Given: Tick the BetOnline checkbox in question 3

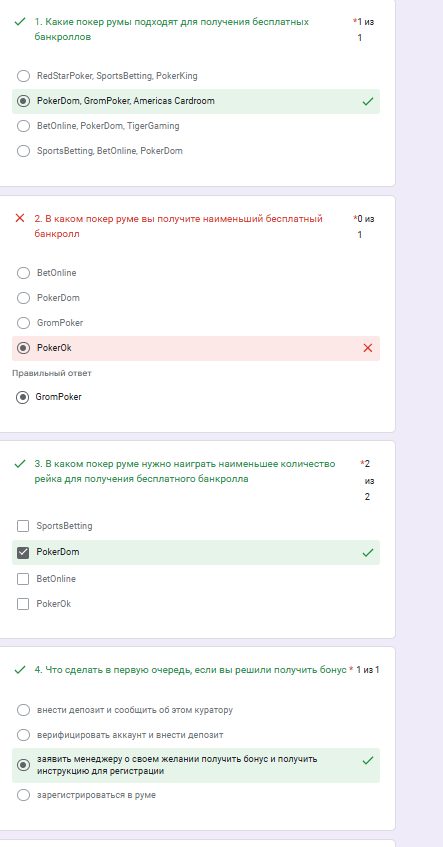Looking at the screenshot, I should (x=23, y=579).
